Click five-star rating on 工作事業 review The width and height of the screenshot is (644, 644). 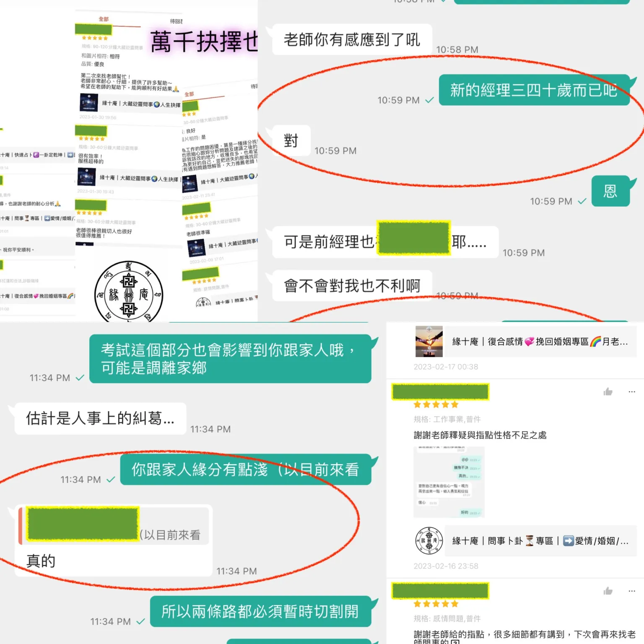[436, 405]
